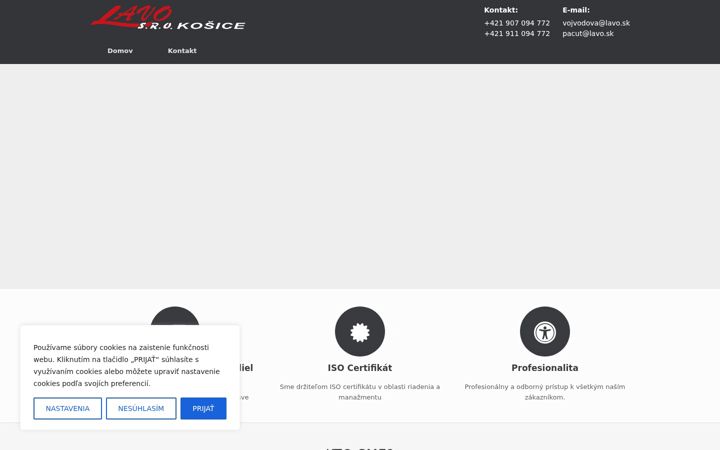Click phone number +421 911 094 772
This screenshot has width=720, height=450.
click(x=517, y=34)
